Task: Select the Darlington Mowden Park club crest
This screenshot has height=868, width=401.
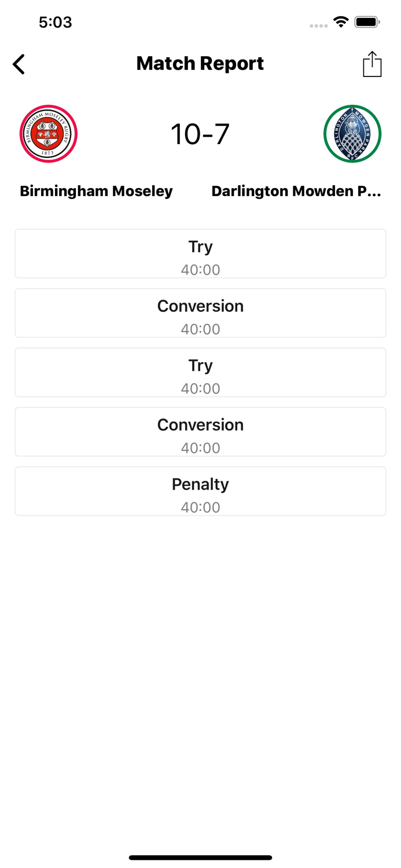Action: click(352, 133)
